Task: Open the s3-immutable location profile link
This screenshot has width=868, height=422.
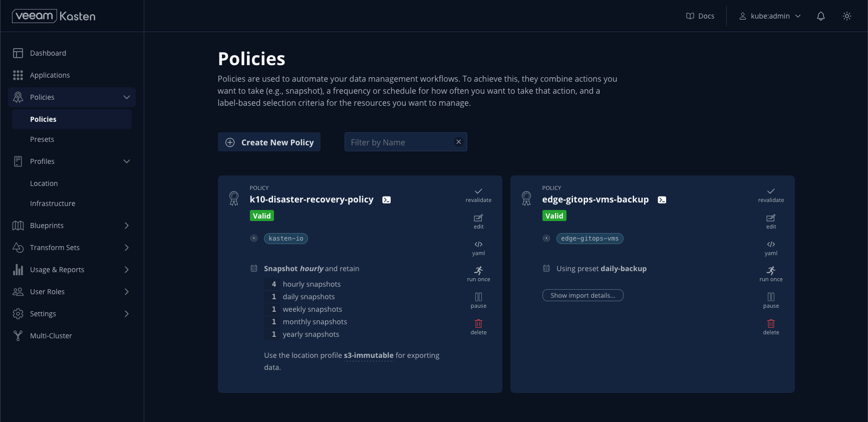Action: coord(369,355)
